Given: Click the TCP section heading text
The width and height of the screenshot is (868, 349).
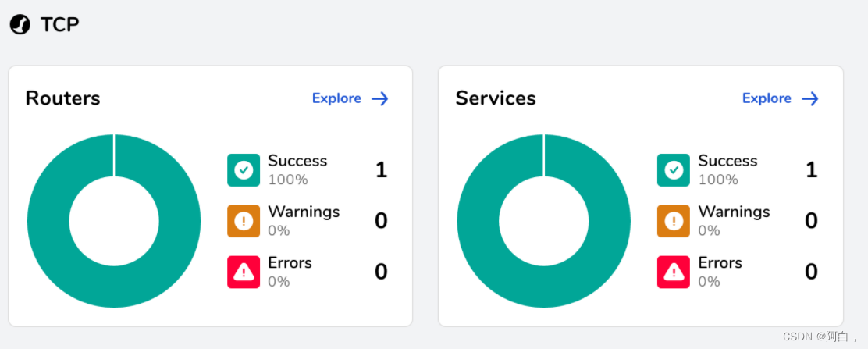Looking at the screenshot, I should click(x=60, y=24).
